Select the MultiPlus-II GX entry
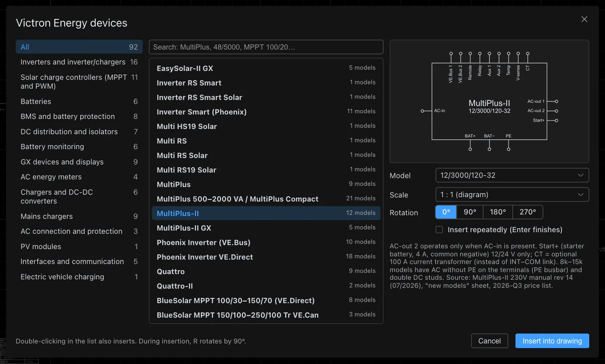The width and height of the screenshot is (605, 364). (266, 228)
